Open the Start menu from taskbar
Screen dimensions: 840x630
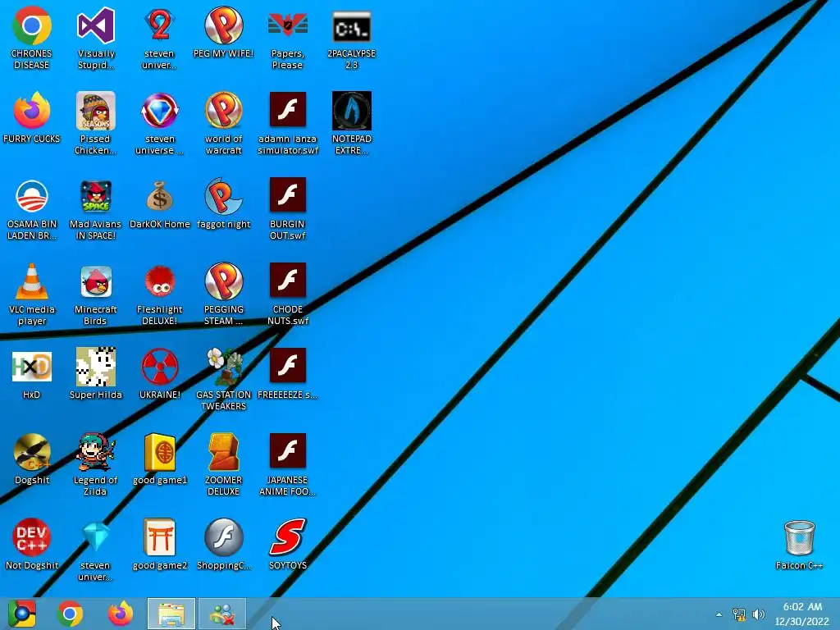coord(21,614)
